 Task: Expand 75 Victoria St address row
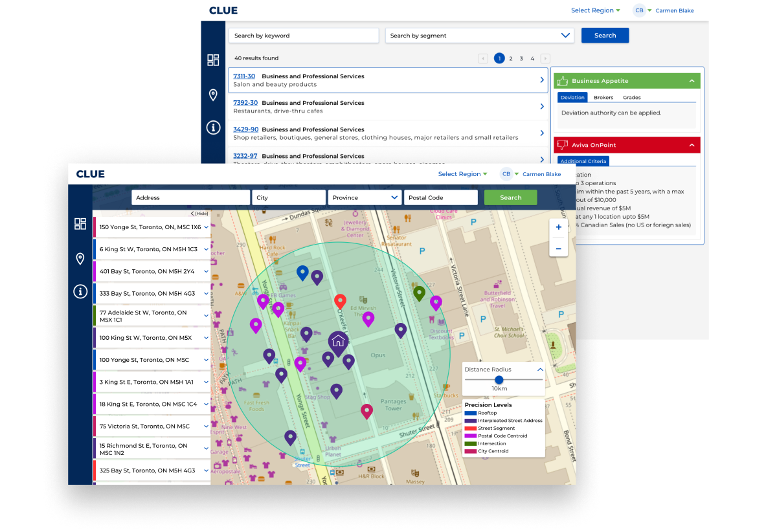tap(207, 427)
